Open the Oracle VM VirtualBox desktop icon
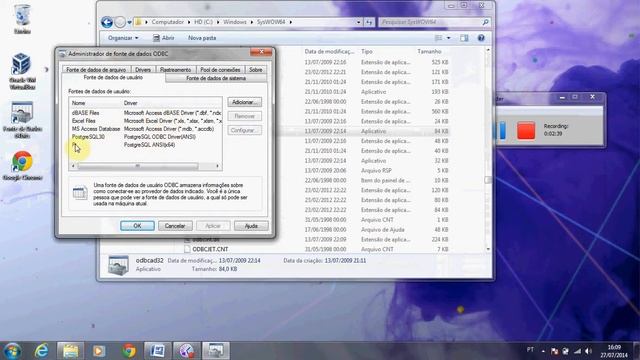 pos(22,70)
